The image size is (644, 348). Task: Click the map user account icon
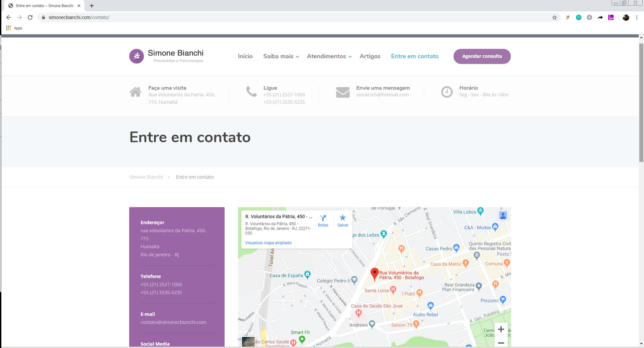tap(503, 215)
